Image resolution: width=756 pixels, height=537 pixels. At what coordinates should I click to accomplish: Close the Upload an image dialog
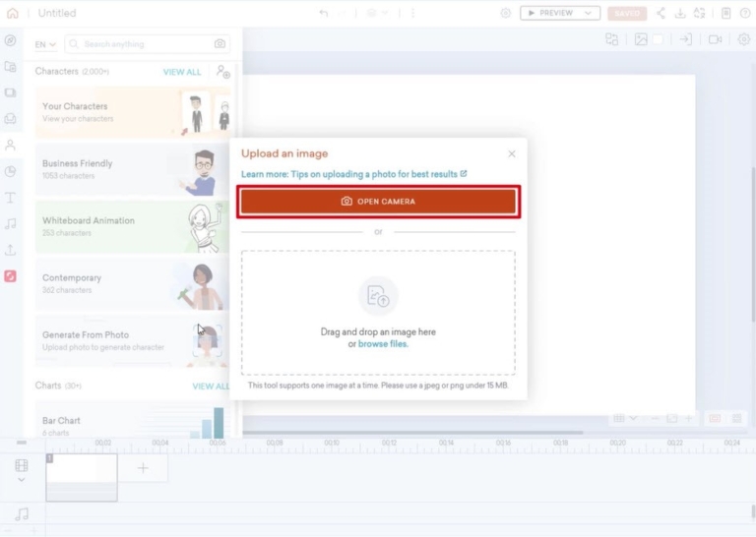pos(512,153)
